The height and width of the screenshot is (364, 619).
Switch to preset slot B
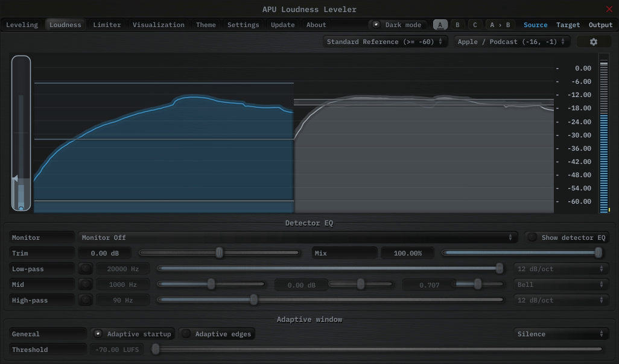pos(457,25)
